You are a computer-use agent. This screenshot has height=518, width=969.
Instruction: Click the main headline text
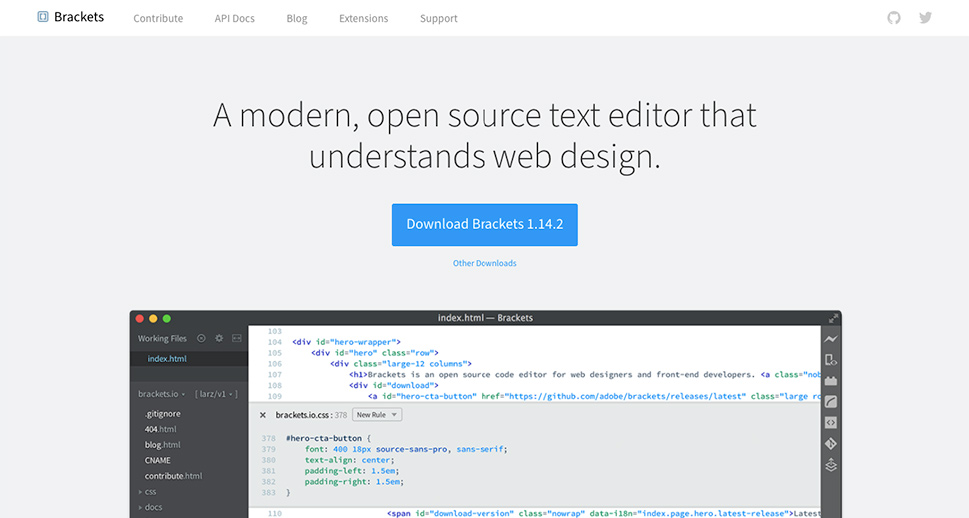484,135
